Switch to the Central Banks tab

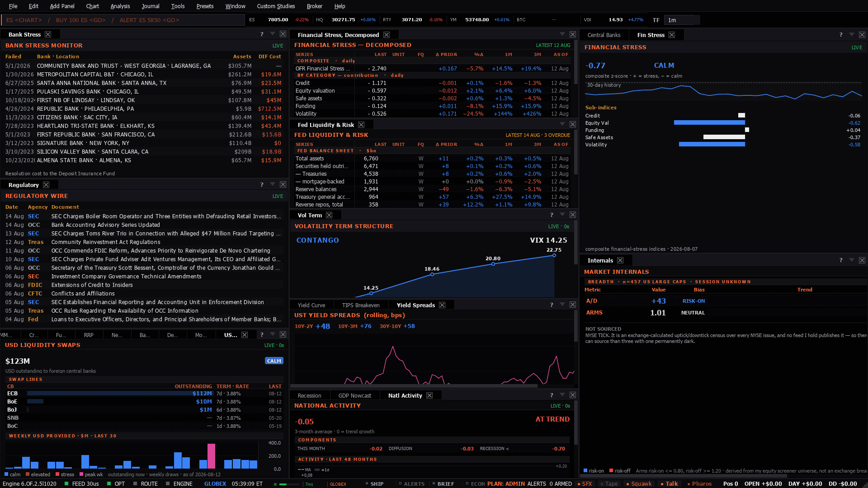(x=604, y=35)
